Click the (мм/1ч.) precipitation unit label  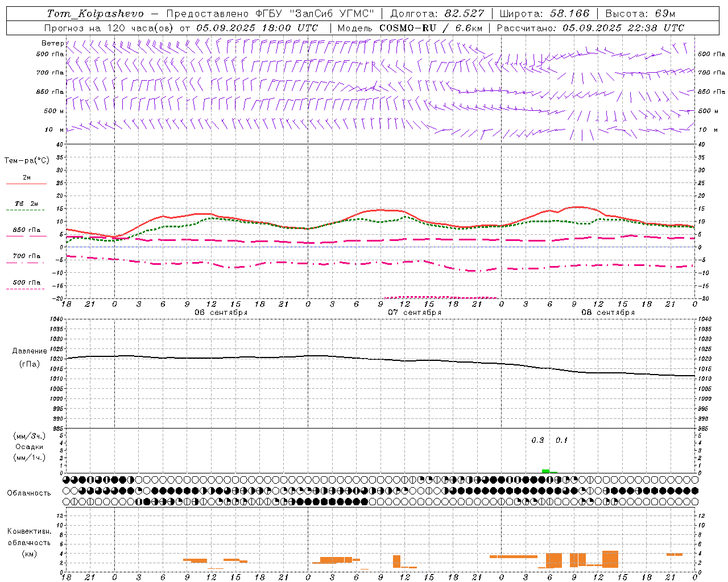(x=30, y=458)
